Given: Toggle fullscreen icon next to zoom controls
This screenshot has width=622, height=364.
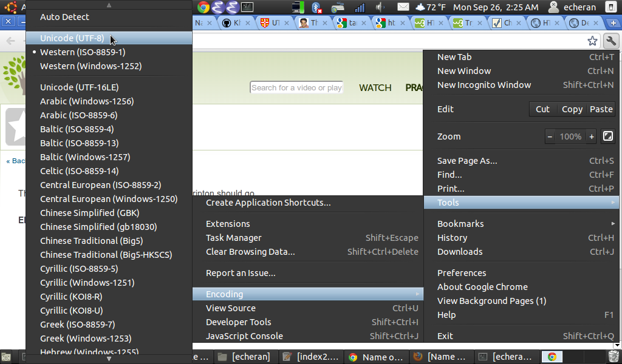Looking at the screenshot, I should (x=607, y=136).
